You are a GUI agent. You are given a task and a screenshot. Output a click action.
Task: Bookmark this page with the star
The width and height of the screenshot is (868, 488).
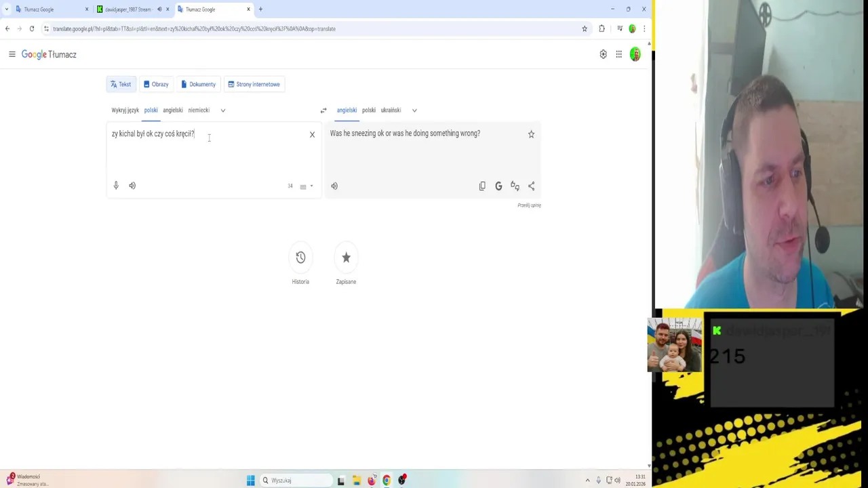(x=585, y=28)
